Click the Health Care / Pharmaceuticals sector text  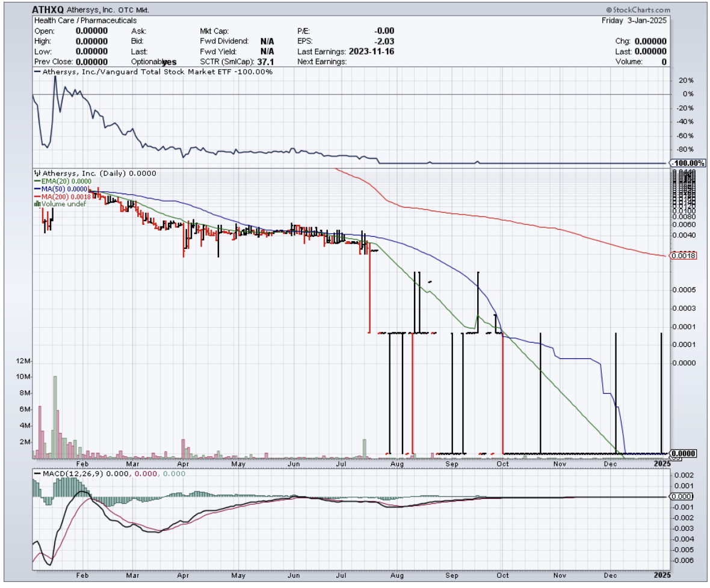point(85,20)
